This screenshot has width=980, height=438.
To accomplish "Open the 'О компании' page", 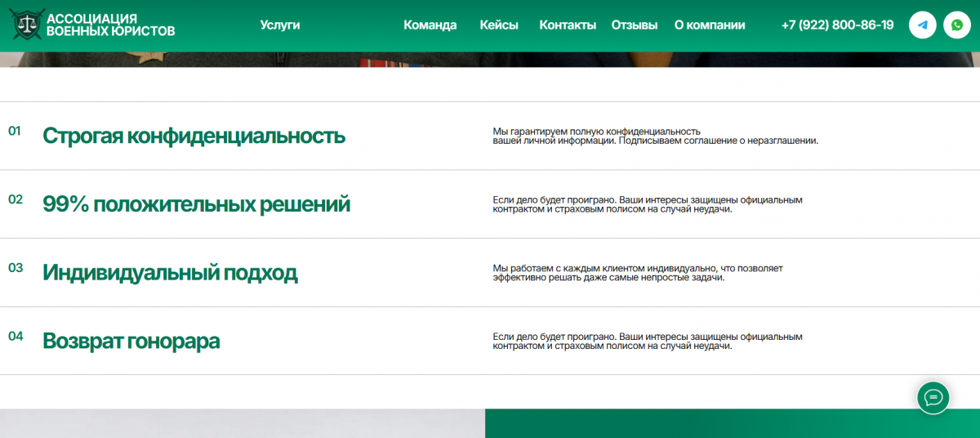I will pos(710,25).
